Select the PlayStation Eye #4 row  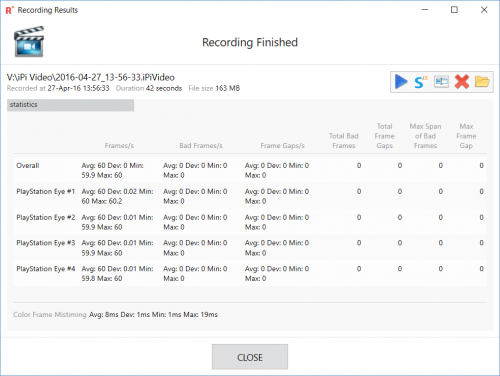pyautogui.click(x=250, y=273)
